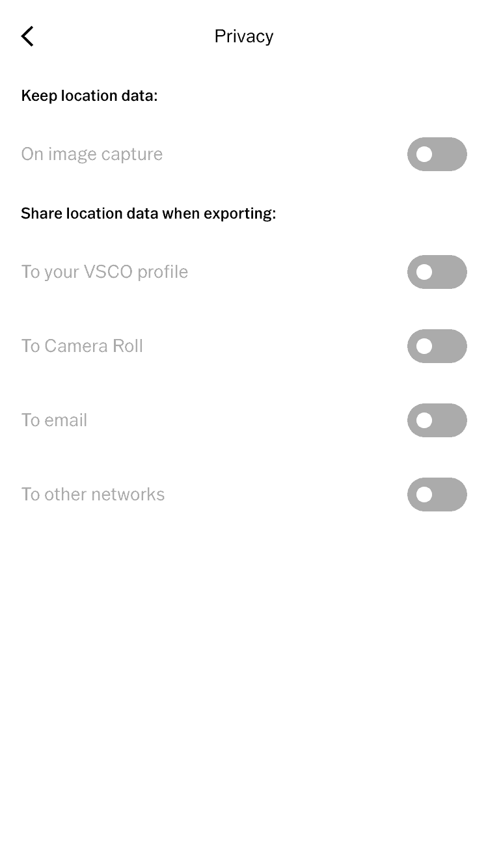Tap the back arrow icon
This screenshot has height=868, width=488.
tap(27, 36)
